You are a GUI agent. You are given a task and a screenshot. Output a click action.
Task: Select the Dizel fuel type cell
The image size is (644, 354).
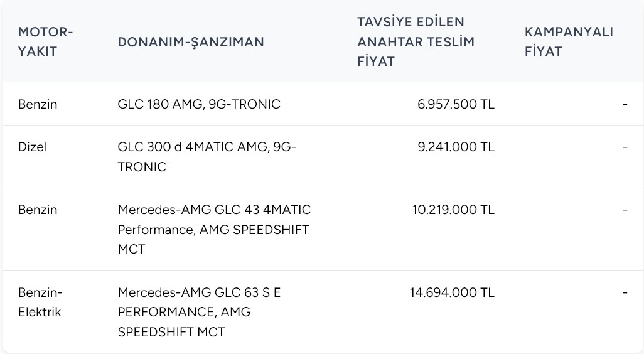tap(32, 147)
